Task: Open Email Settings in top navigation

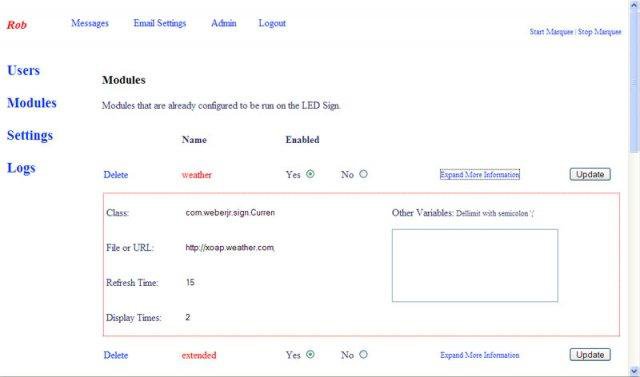Action: 160,23
